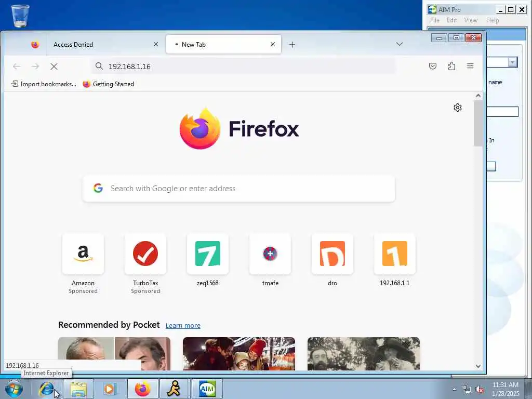The width and height of the screenshot is (532, 399).
Task: Open the Windows Start menu
Action: 14,389
